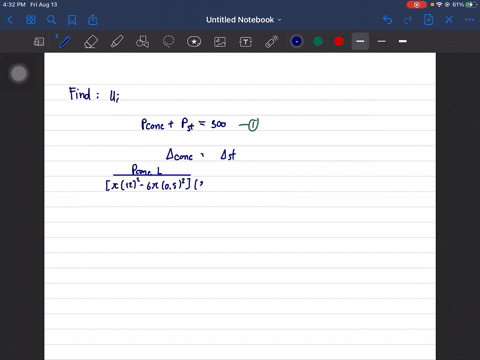Go back to the documents library
This screenshot has height=360, width=480.
point(10,20)
